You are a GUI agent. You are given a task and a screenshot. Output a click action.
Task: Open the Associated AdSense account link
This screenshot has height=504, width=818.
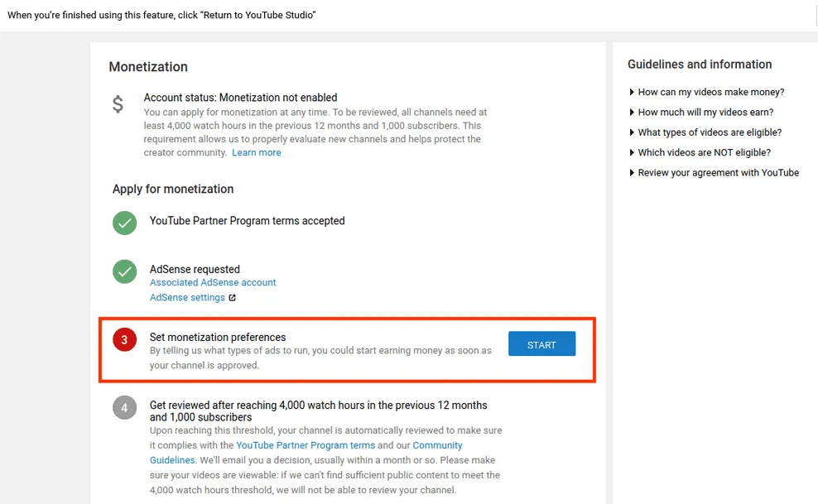(211, 282)
